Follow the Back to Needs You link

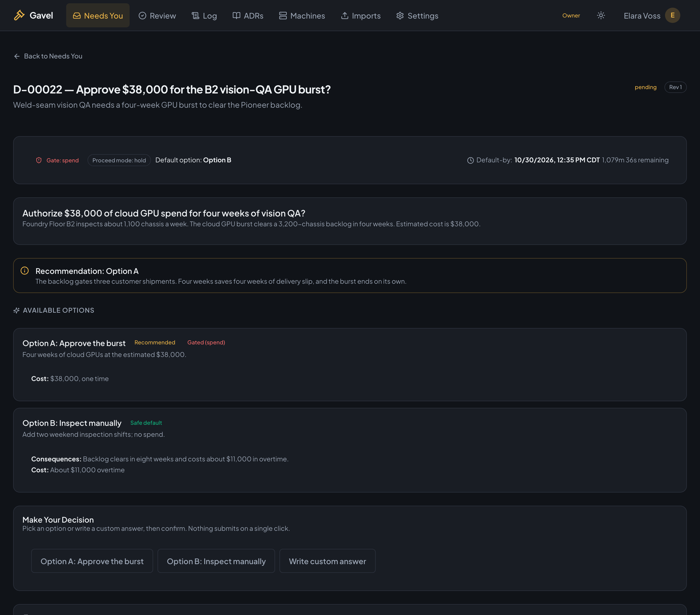(48, 56)
